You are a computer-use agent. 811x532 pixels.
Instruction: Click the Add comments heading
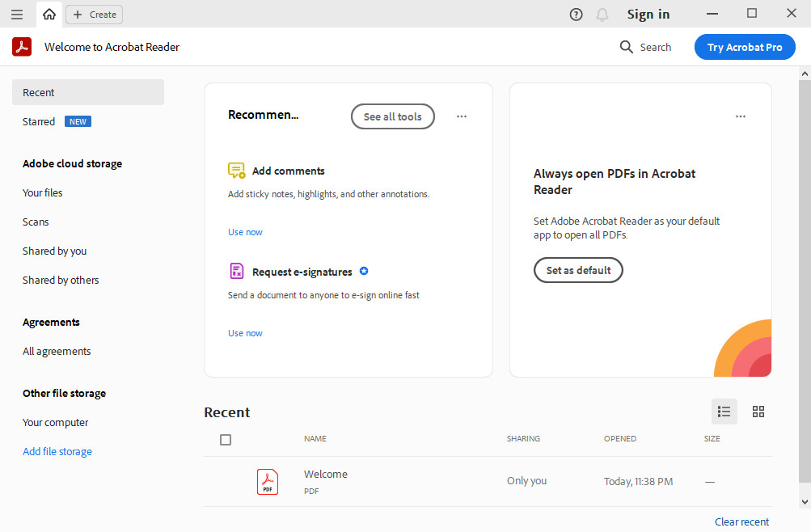click(x=289, y=171)
